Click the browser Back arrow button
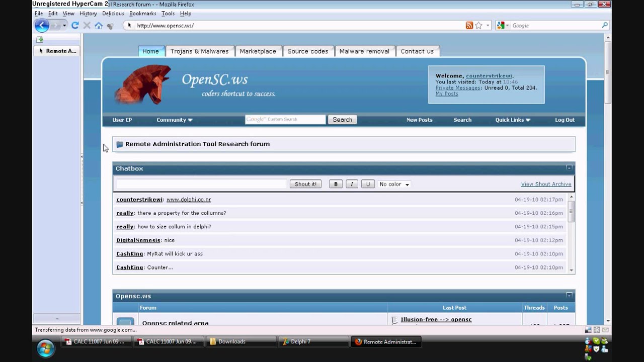Screen dimensions: 644x362 pos(42,25)
